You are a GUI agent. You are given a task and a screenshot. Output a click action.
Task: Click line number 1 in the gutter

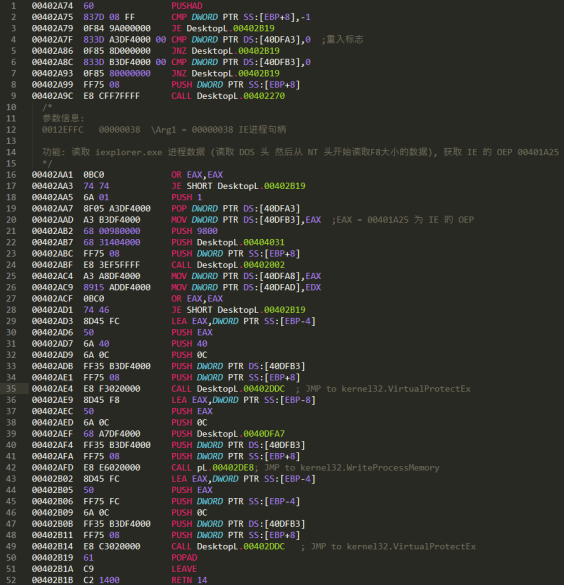tap(13, 6)
